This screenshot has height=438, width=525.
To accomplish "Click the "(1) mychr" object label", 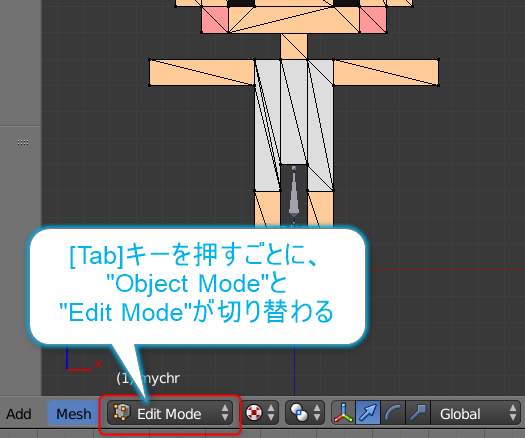I will 148,378.
